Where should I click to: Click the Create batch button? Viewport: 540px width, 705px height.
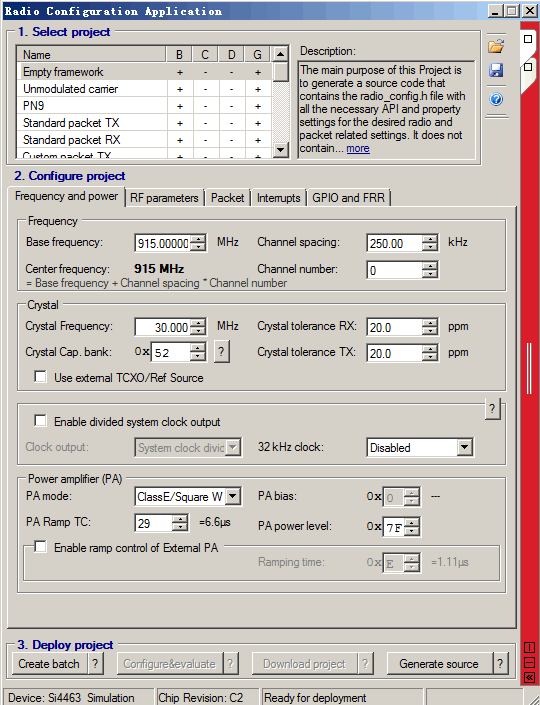[49, 664]
